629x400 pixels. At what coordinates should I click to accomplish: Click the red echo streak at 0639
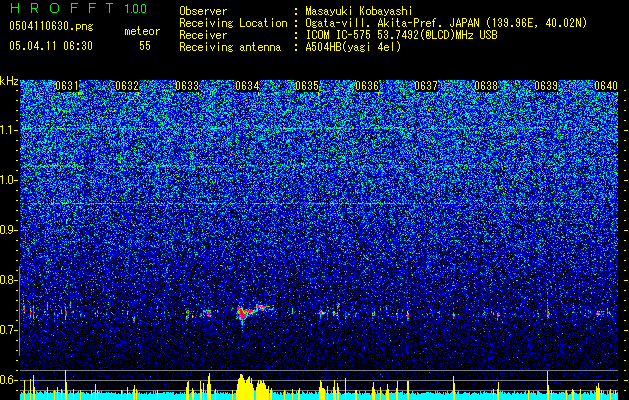coord(548,309)
